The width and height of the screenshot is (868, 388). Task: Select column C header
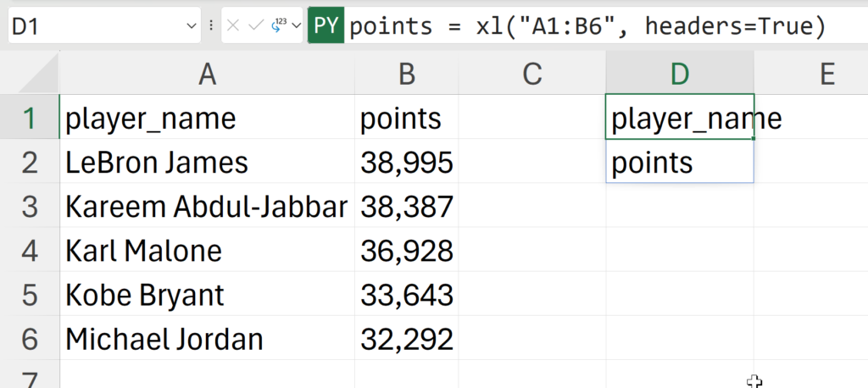(531, 75)
